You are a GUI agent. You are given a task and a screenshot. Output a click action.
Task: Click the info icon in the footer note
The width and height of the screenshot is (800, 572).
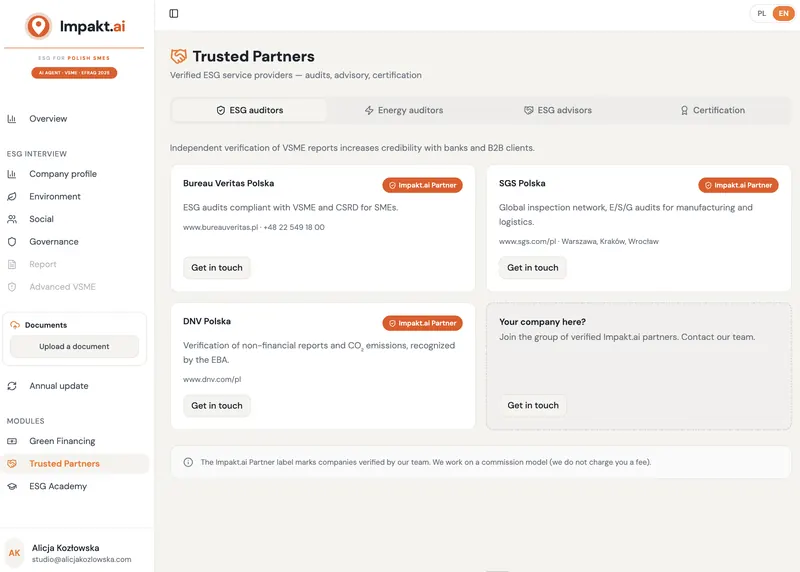point(188,462)
